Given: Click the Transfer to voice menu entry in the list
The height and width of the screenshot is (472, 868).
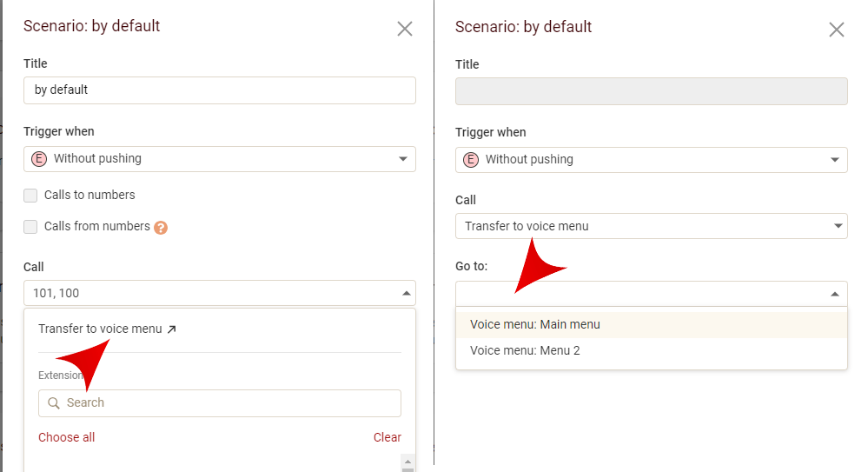Looking at the screenshot, I should [100, 329].
